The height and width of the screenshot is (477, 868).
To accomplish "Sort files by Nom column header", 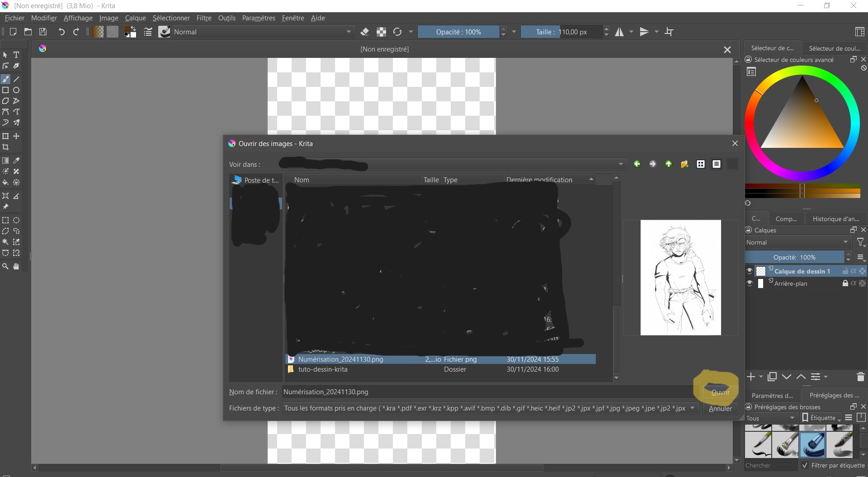I will pyautogui.click(x=353, y=179).
